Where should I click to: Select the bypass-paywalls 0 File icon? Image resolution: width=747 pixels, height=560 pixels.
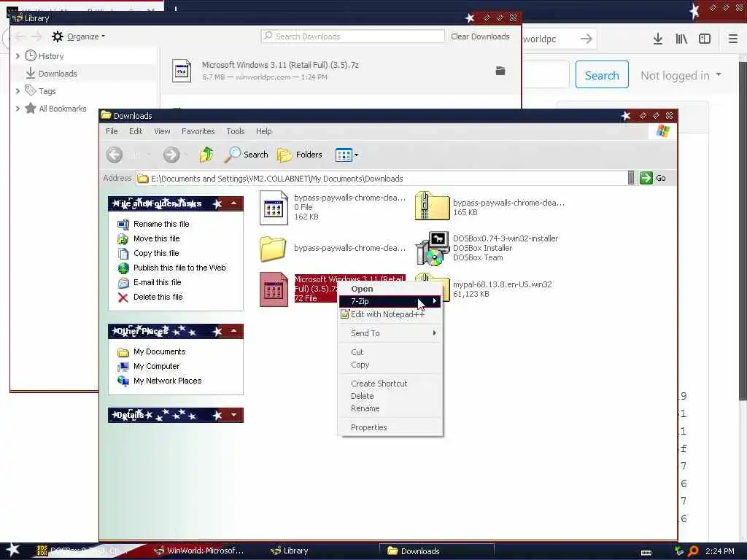274,208
